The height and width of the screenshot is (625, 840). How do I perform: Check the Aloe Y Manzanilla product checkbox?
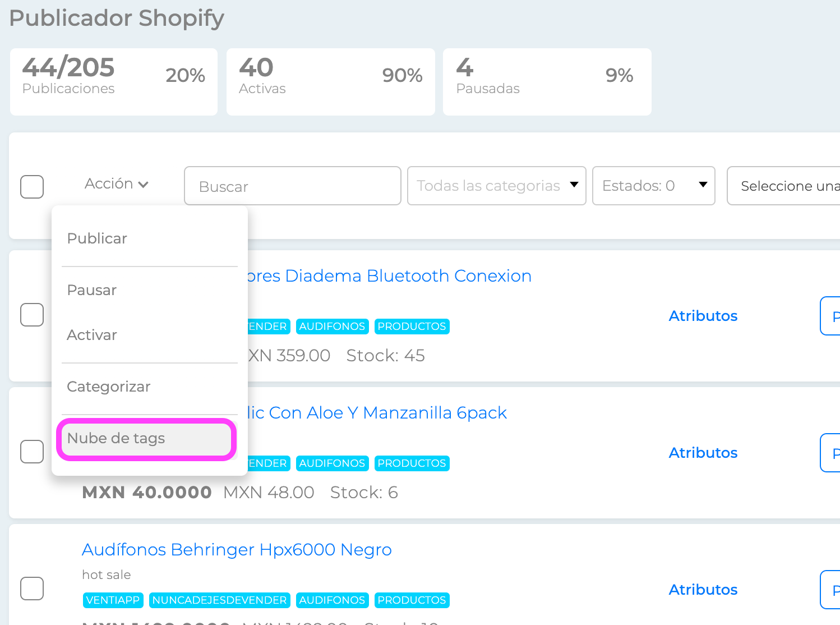click(x=32, y=452)
